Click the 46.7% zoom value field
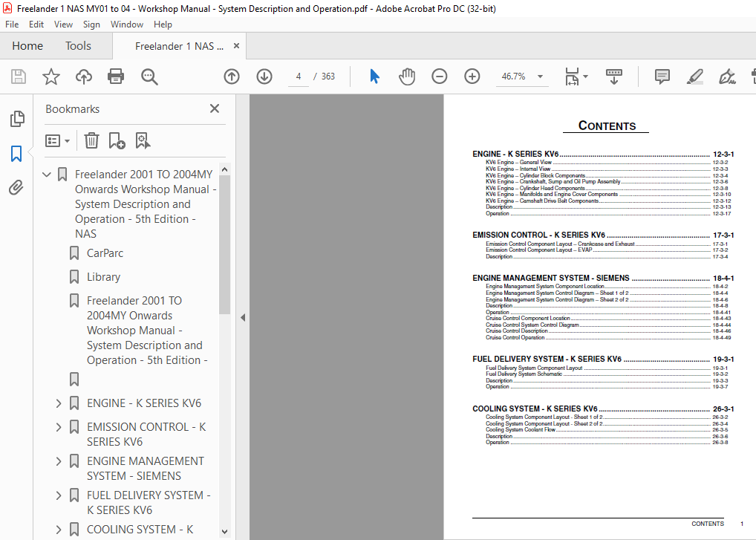Screen dimensions: 756x540 (513, 77)
